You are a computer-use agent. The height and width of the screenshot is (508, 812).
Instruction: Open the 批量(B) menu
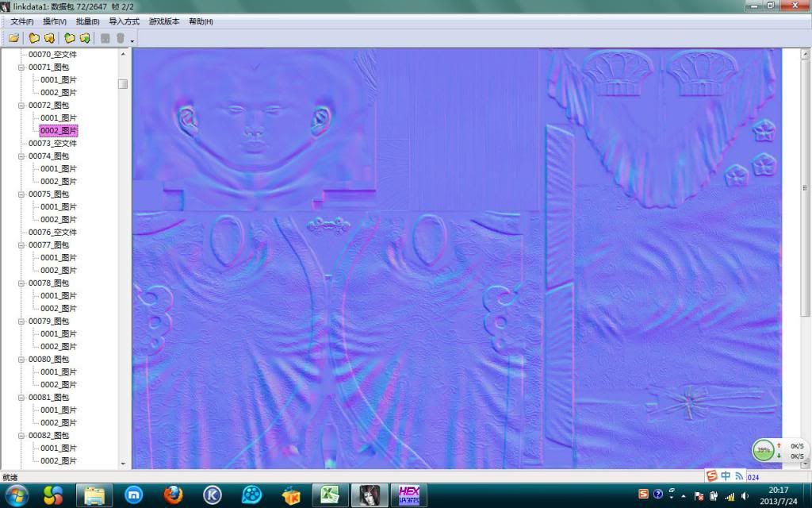click(x=87, y=21)
